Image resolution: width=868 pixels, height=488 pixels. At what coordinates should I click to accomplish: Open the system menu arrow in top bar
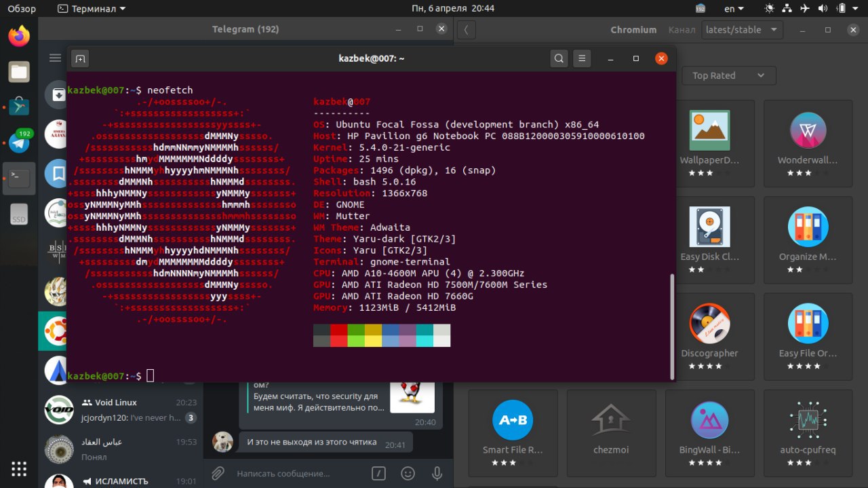(x=856, y=9)
